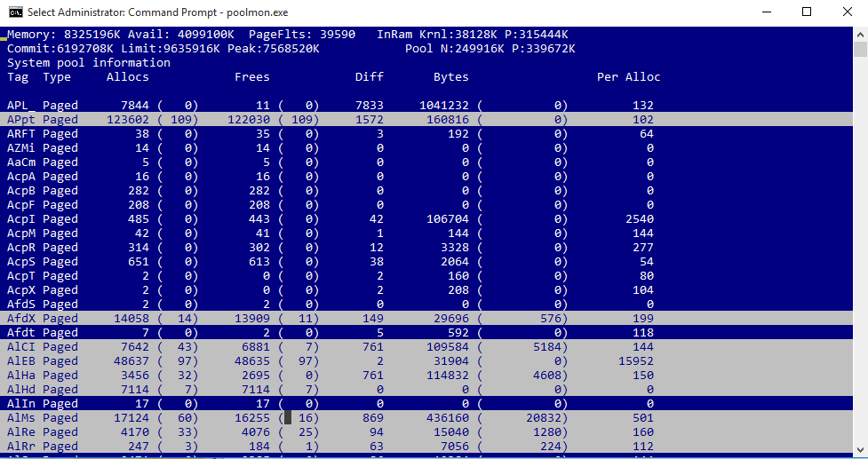Click the scrollbar down arrow
The height and width of the screenshot is (459, 868).
(861, 449)
